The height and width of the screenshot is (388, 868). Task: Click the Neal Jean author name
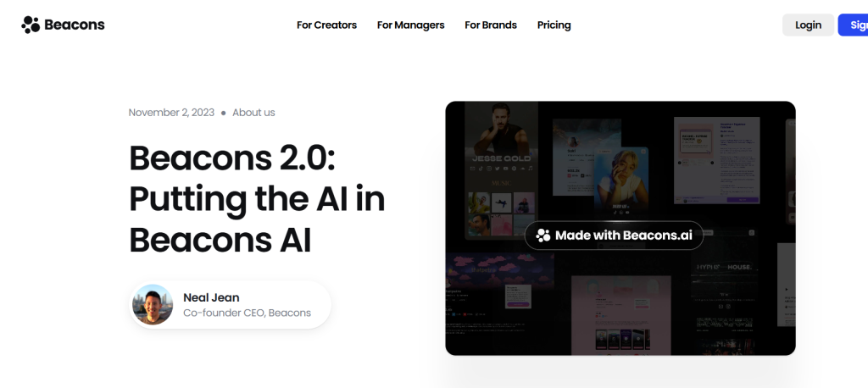[x=211, y=298]
